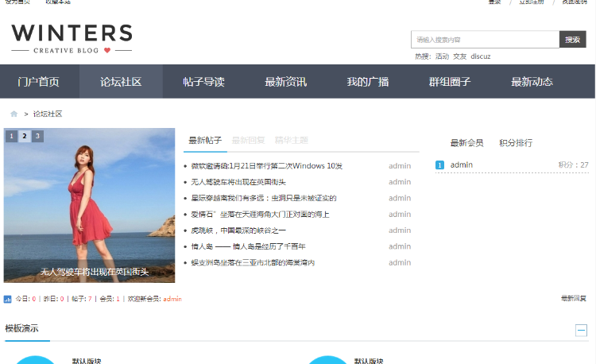596x364 pixels.
Task: Open the 门户首页 navigation menu item
Action: click(39, 82)
